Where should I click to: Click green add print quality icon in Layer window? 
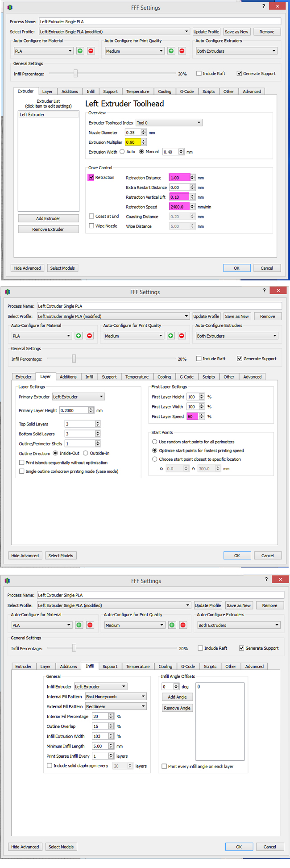tap(171, 336)
